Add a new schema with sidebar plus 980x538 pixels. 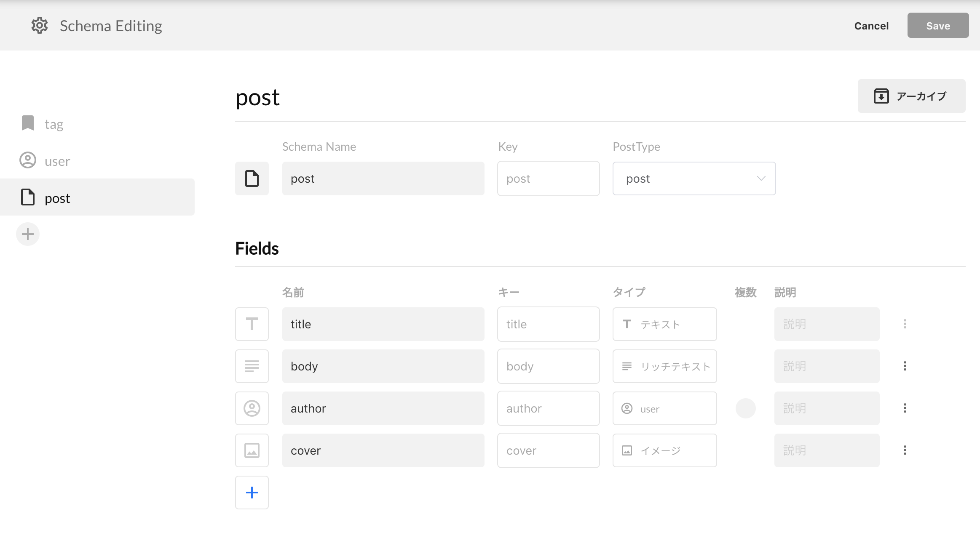(28, 234)
